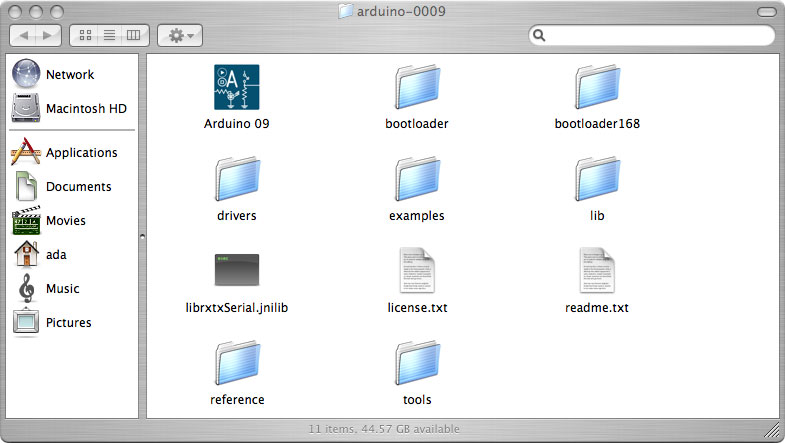
Task: Open the license.txt document
Action: coord(416,271)
